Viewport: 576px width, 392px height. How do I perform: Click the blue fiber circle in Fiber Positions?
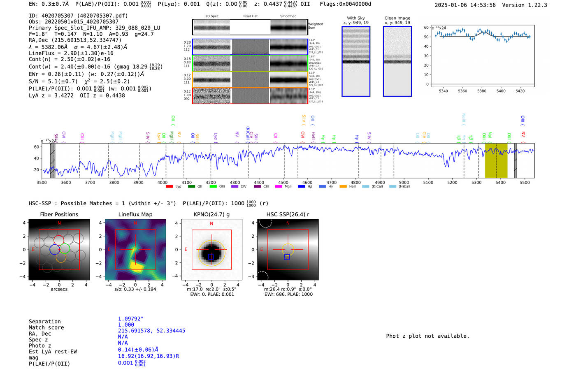tap(55, 250)
